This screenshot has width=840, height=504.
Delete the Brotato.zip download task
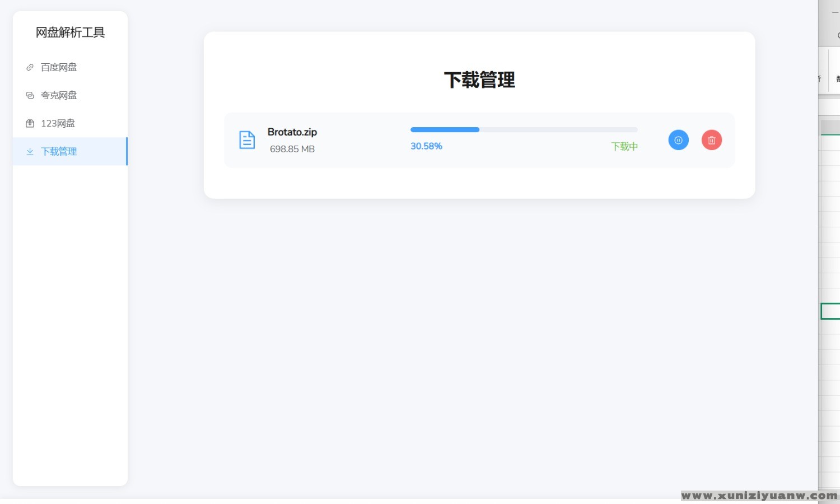(711, 140)
